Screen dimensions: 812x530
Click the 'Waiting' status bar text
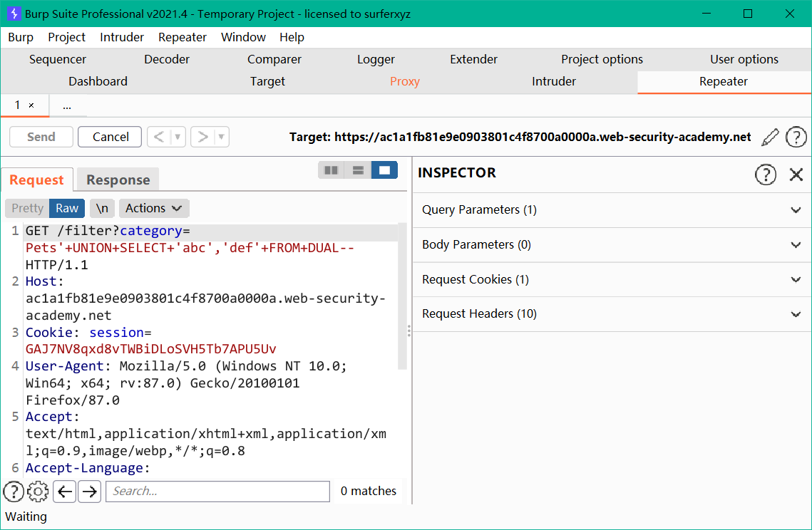(x=26, y=516)
